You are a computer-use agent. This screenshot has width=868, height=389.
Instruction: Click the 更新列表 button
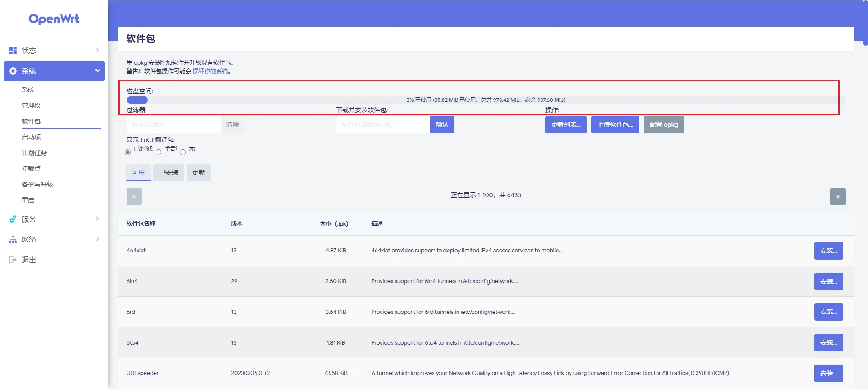pyautogui.click(x=566, y=124)
